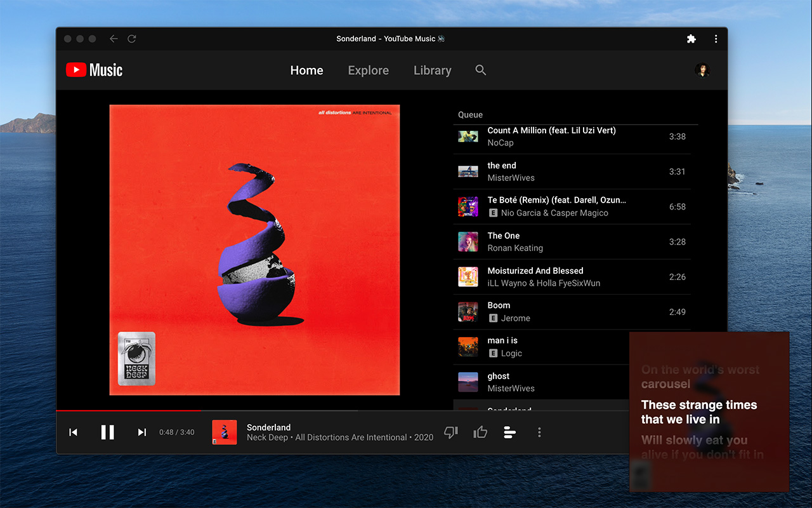Image resolution: width=812 pixels, height=508 pixels.
Task: Switch to the Explore tab
Action: click(369, 70)
